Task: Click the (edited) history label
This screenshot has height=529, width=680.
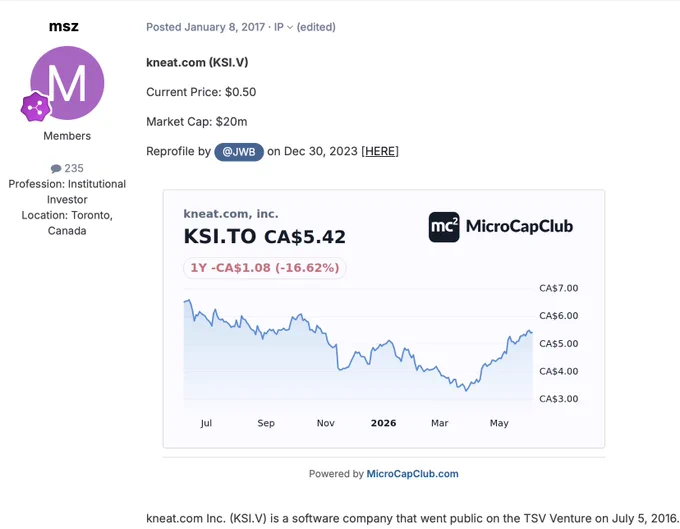Action: pos(316,27)
